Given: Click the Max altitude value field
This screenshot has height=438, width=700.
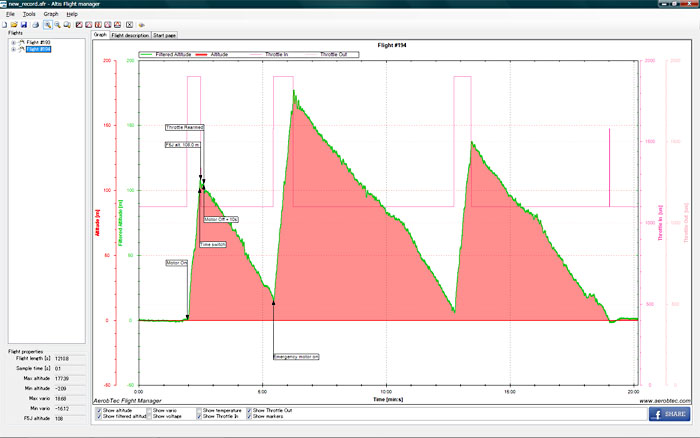Looking at the screenshot, I should [69, 379].
